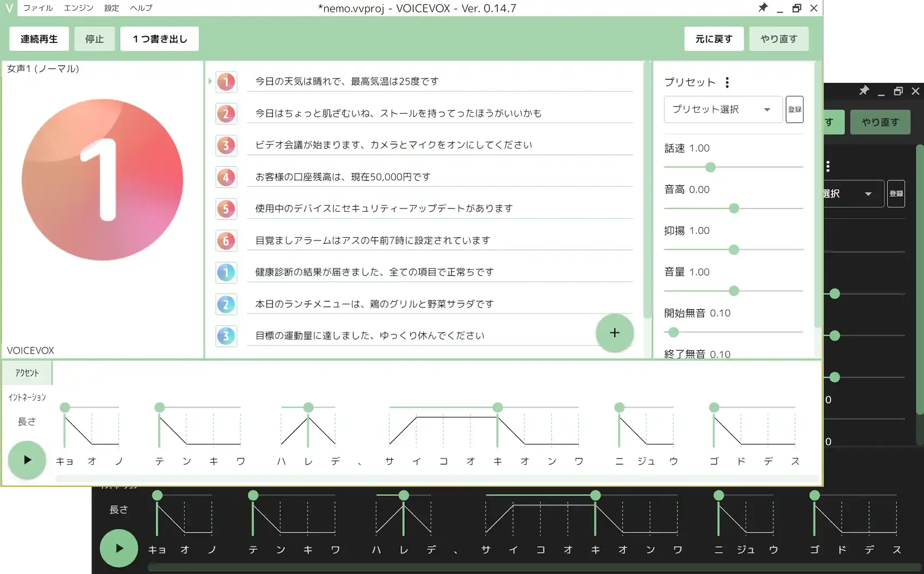
Task: Play audio in the light window accent panel
Action: (27, 460)
